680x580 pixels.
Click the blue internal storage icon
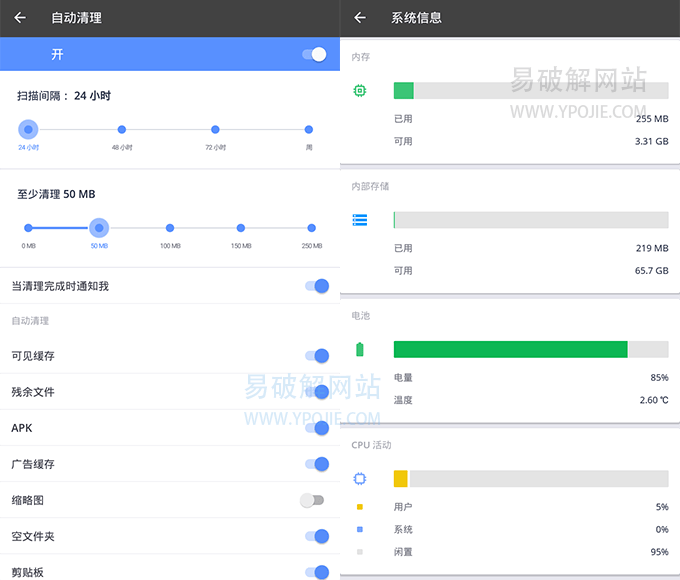pos(360,220)
